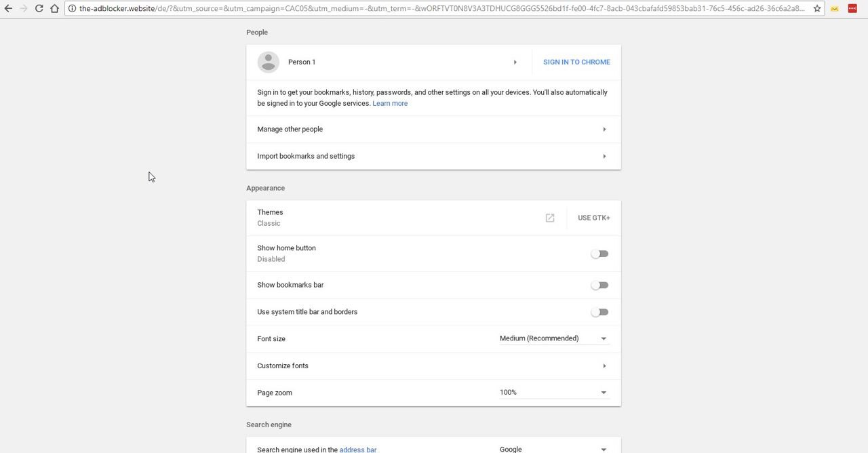868x453 pixels.
Task: Open the address bar search engine dropdown
Action: tap(554, 449)
